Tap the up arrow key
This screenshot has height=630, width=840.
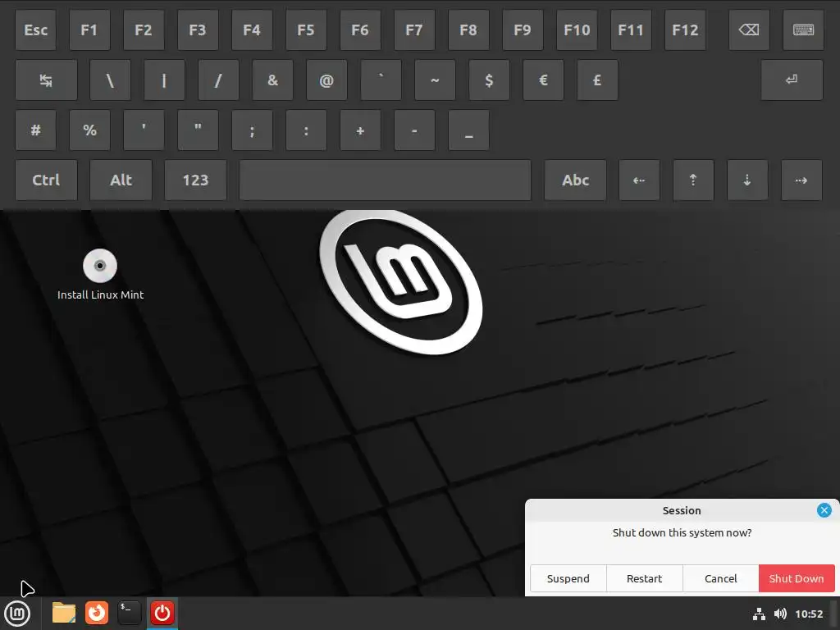coord(693,180)
